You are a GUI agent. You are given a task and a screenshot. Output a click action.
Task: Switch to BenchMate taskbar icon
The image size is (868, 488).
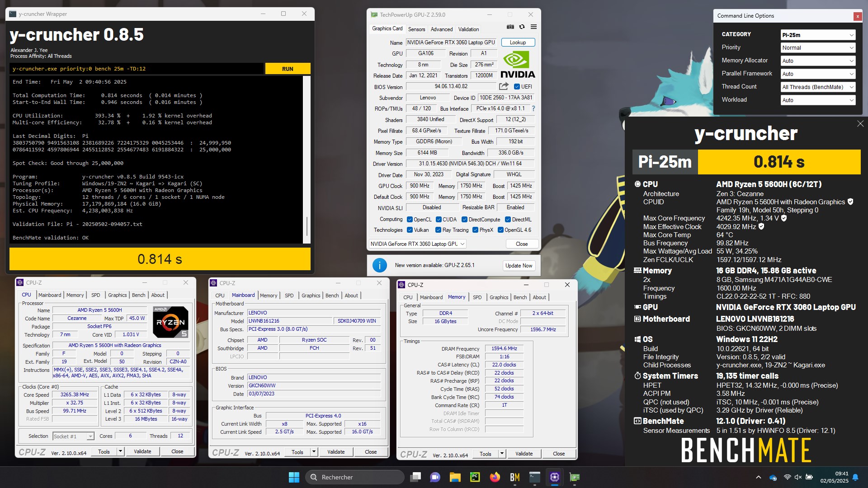tap(514, 477)
